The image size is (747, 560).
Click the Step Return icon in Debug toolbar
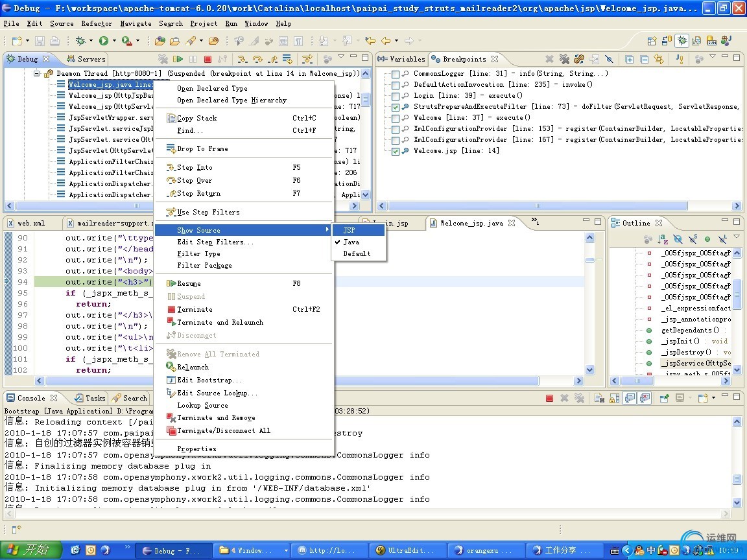click(272, 59)
